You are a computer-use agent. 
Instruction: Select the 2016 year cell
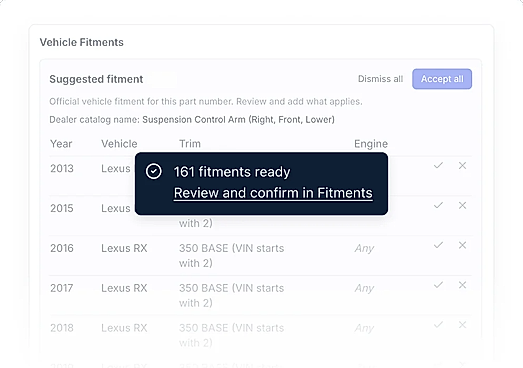62,248
